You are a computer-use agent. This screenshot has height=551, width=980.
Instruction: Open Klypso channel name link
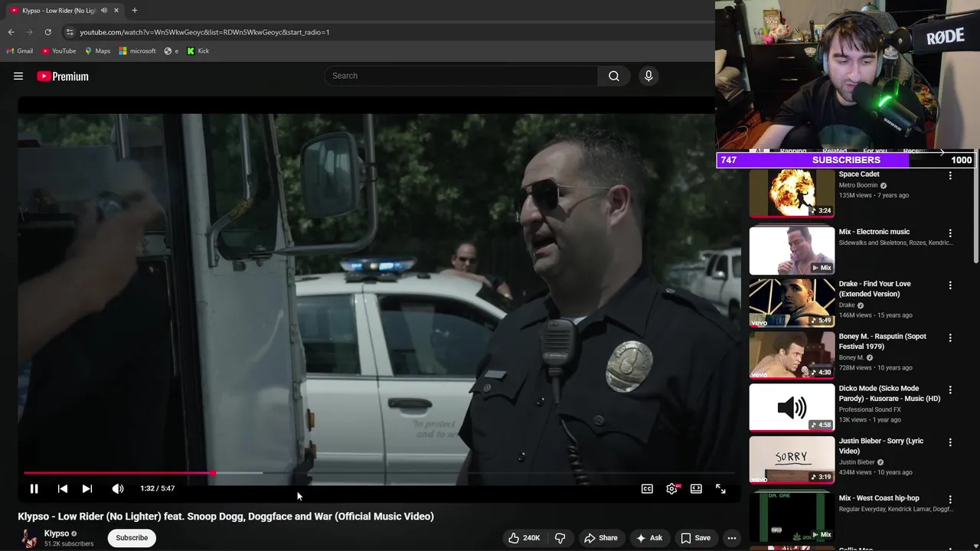57,533
